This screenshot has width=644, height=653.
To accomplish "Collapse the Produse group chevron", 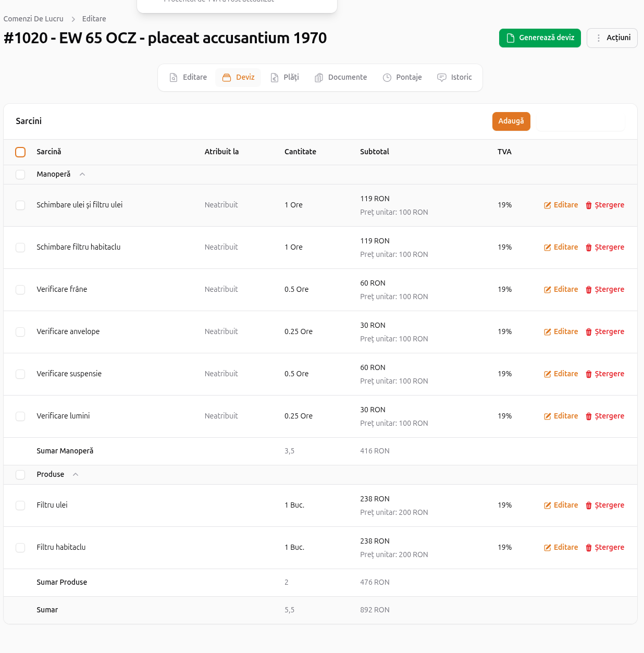I will point(76,475).
